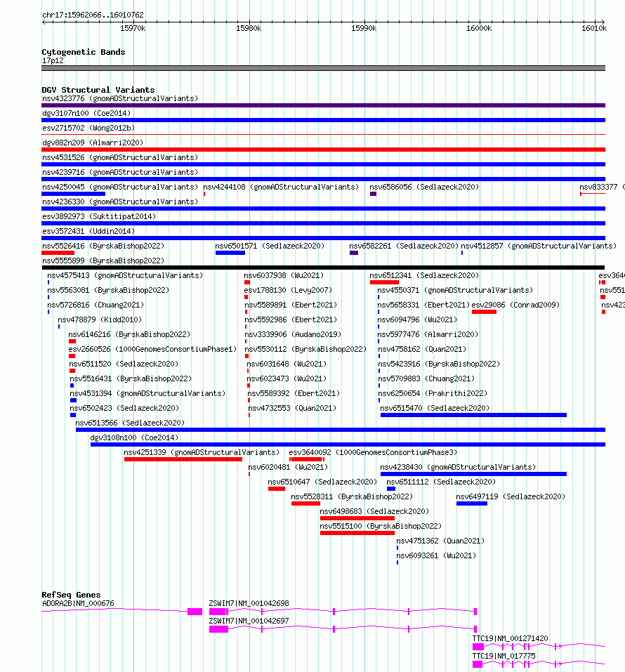Click the red bar under nsv5528311
Screen dimensions: 625x672
click(x=305, y=504)
